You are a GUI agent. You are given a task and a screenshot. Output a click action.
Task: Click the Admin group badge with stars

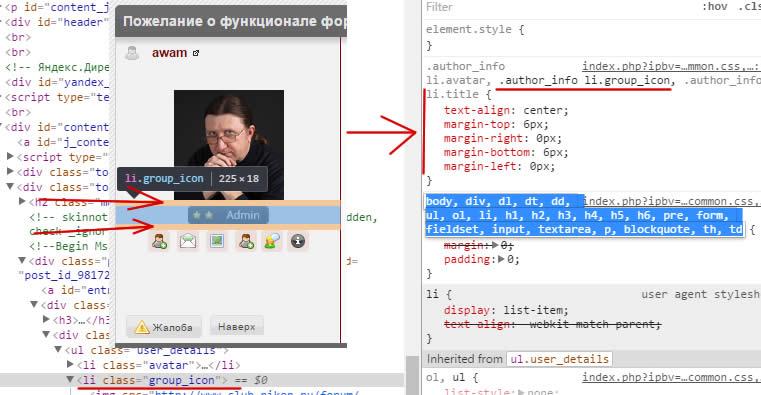tap(228, 215)
